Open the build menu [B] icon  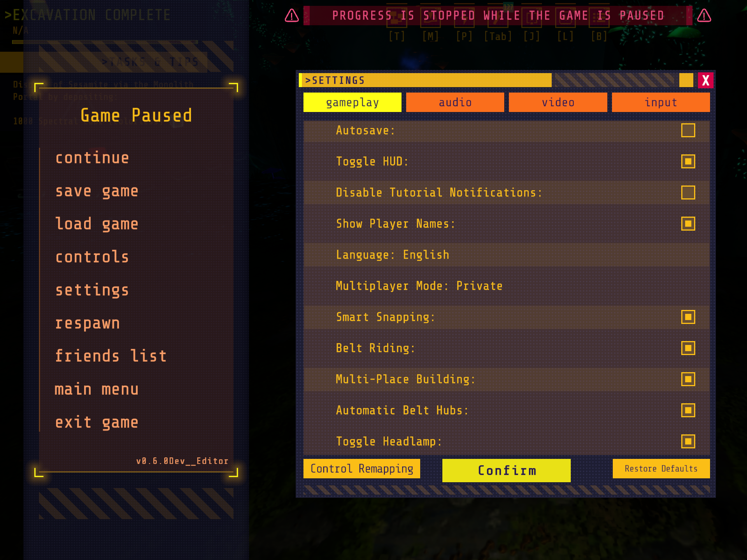(x=599, y=17)
